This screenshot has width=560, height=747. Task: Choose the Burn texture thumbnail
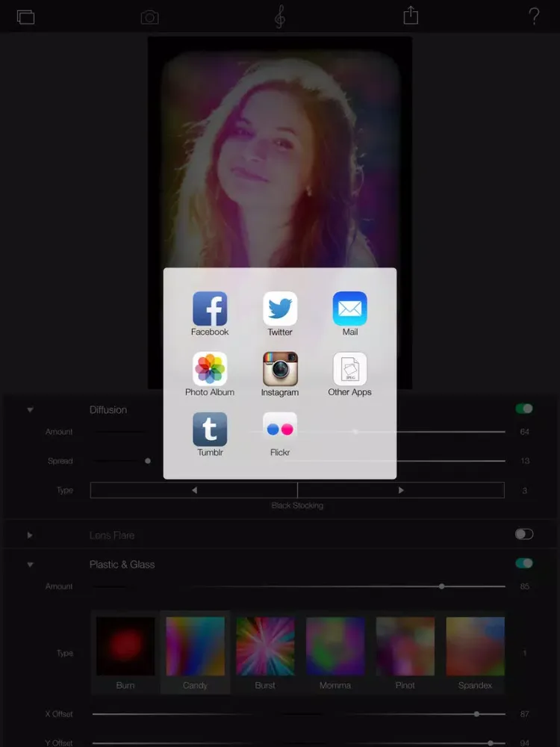(x=125, y=646)
